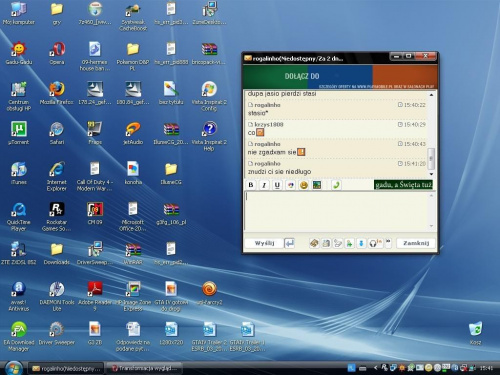Open Start menu orb

(x=14, y=368)
